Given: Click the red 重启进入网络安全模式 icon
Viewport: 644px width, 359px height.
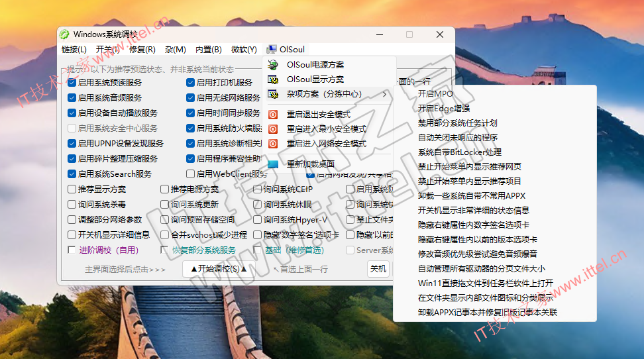Looking at the screenshot, I should pyautogui.click(x=273, y=144).
